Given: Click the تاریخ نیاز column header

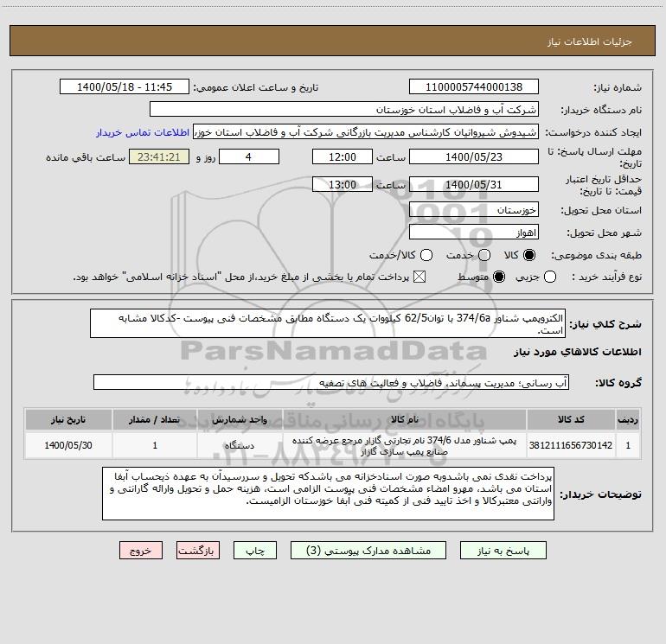Looking at the screenshot, I should pos(68,419).
